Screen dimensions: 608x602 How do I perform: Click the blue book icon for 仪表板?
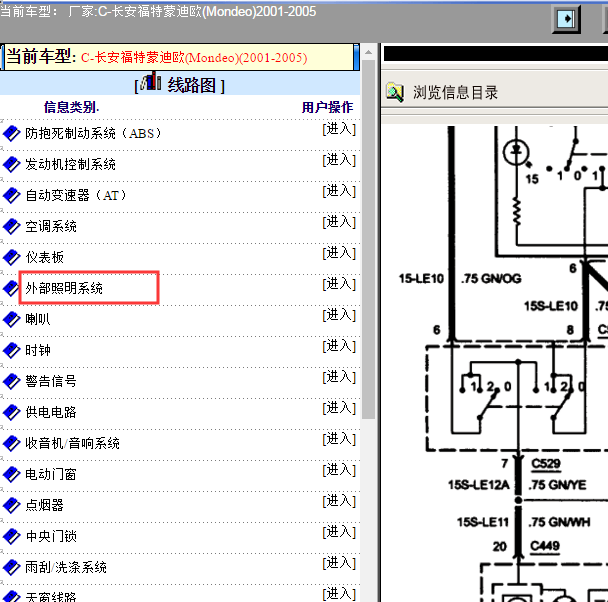(x=11, y=257)
